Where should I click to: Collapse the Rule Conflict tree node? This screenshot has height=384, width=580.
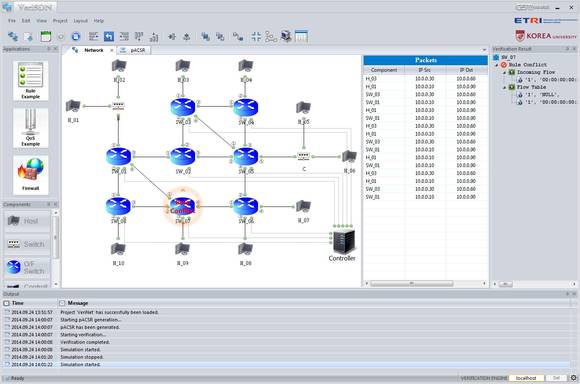pyautogui.click(x=497, y=65)
